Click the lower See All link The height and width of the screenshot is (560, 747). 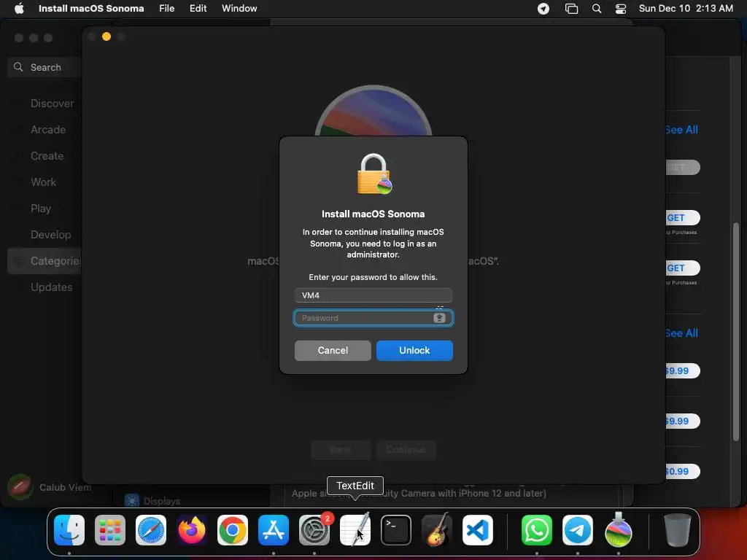pyautogui.click(x=681, y=332)
